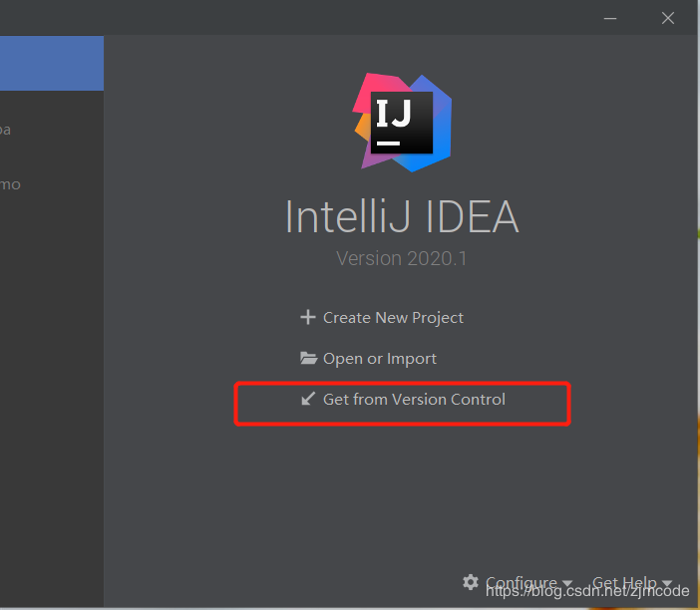Choose Get from Version Control
This screenshot has height=610, width=700.
[414, 400]
